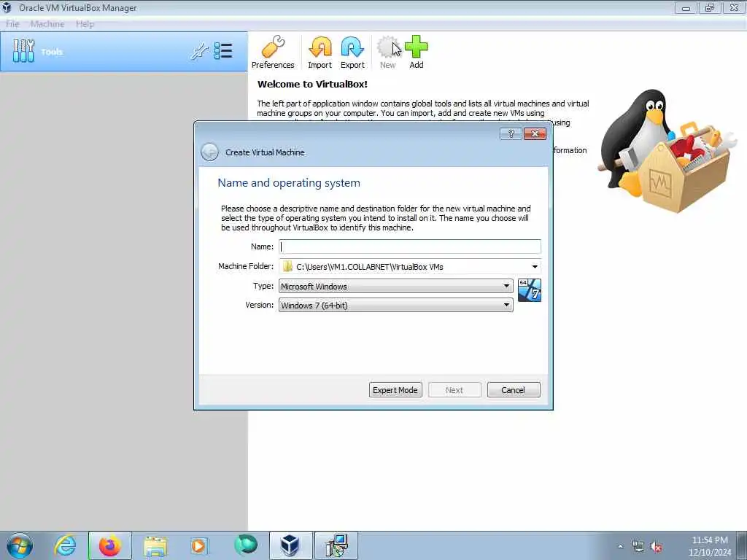Image resolution: width=747 pixels, height=560 pixels.
Task: Launch Internet Explorer from taskbar
Action: (65, 545)
